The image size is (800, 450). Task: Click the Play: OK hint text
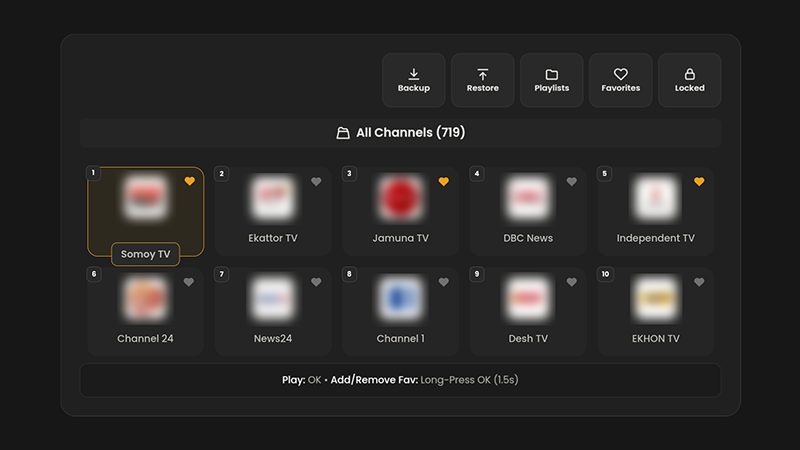302,380
